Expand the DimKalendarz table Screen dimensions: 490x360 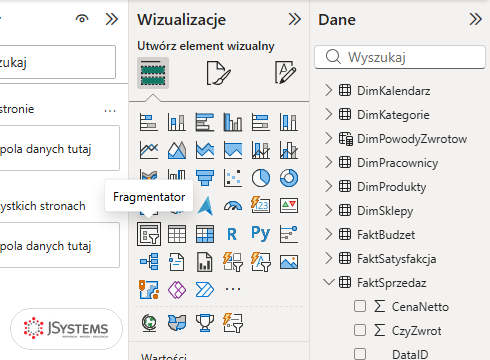point(329,90)
